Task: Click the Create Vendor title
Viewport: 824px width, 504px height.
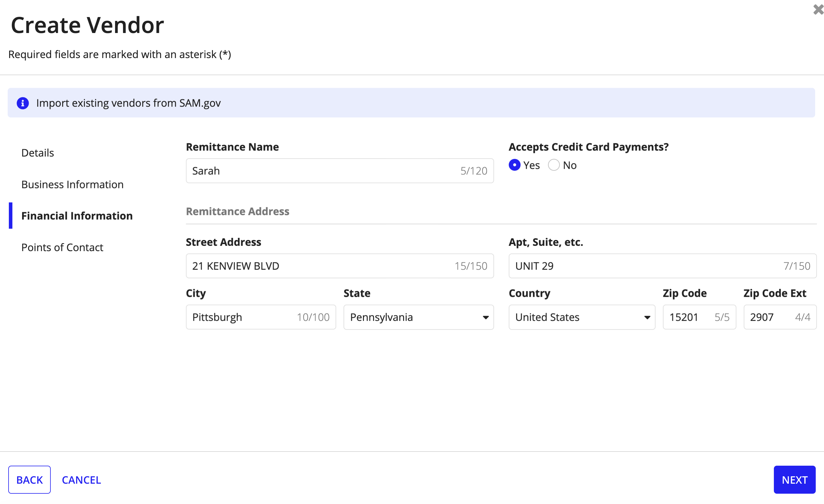Action: click(x=87, y=25)
